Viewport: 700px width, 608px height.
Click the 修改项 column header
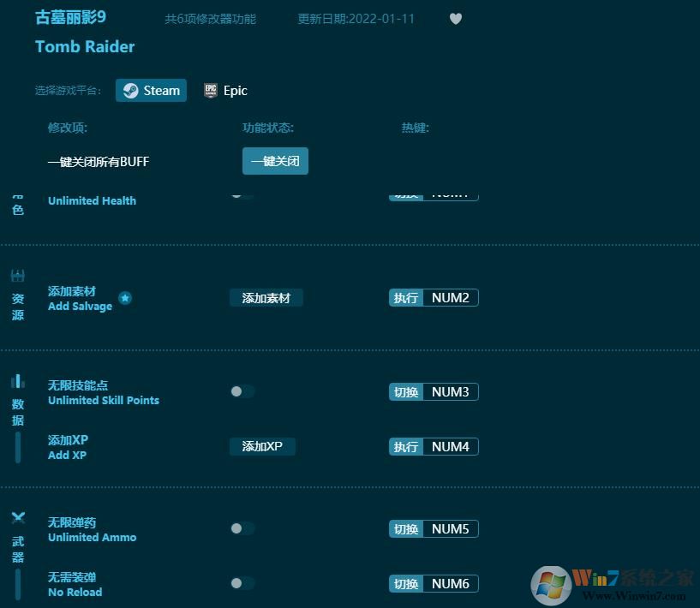(68, 128)
